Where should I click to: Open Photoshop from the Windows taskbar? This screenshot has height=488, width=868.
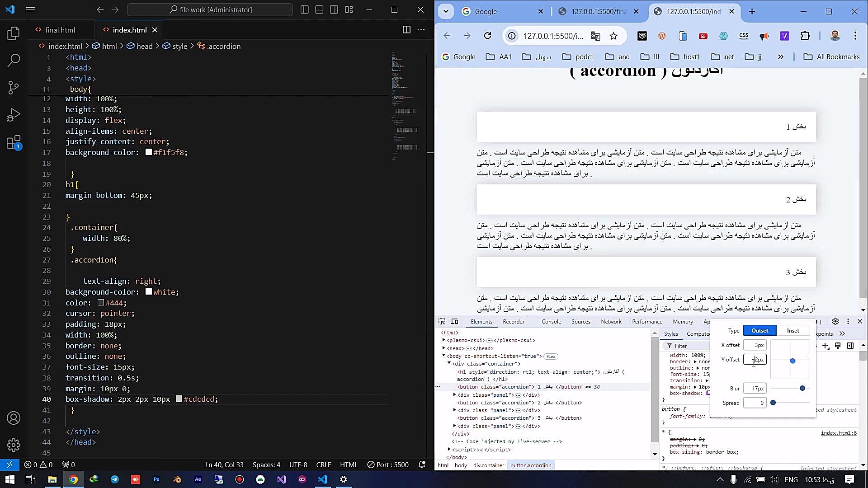(x=156, y=479)
